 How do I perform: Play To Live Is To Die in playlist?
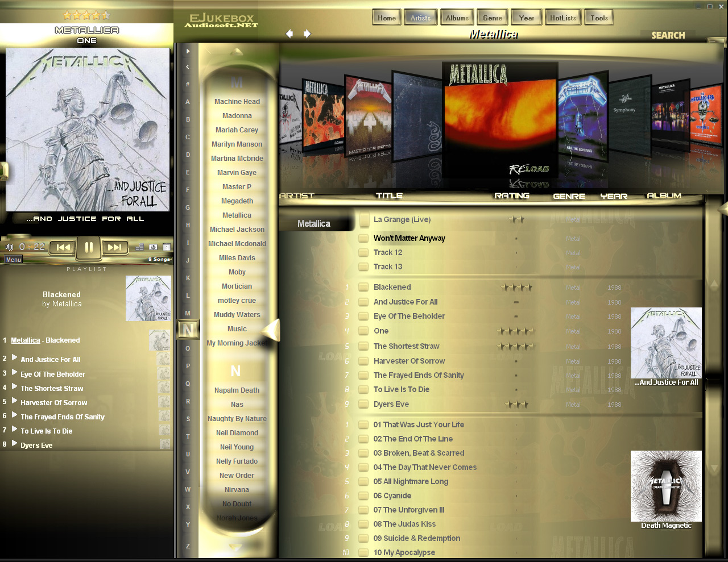pyautogui.click(x=15, y=430)
